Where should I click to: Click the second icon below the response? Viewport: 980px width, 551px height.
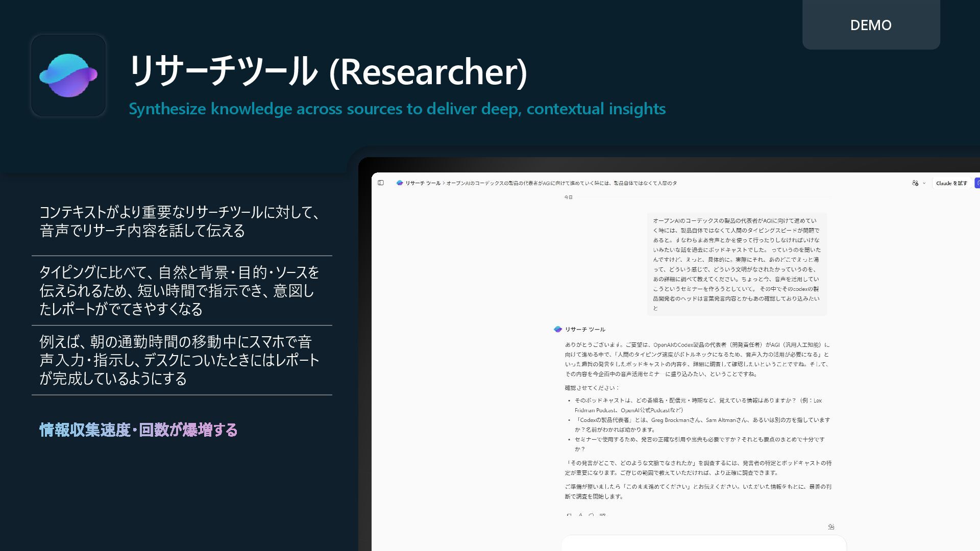tap(580, 515)
